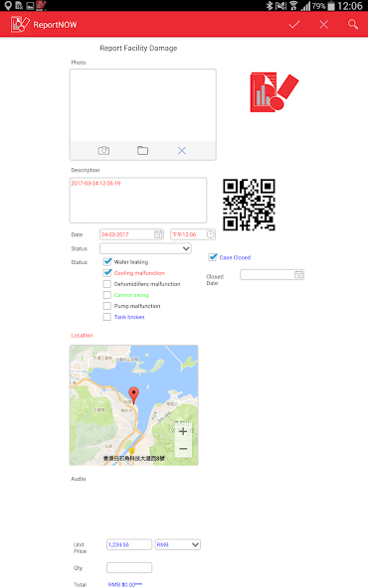Expand the Status dropdown

click(145, 248)
